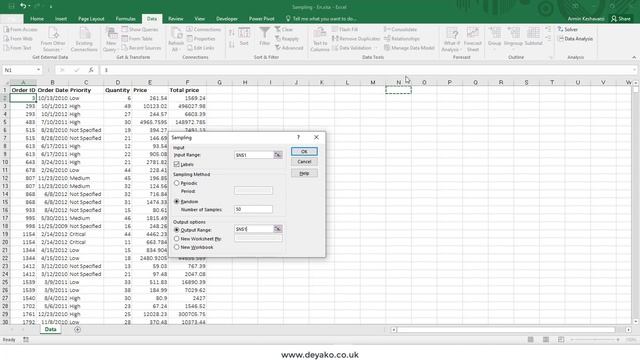Open From Web data import
Image resolution: width=640 pixels, height=360 pixels.
click(18, 39)
